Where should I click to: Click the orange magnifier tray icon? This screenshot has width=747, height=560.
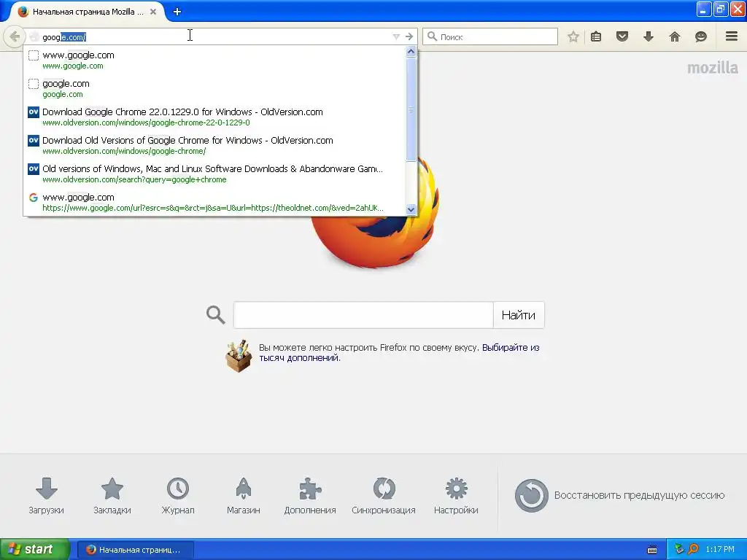tap(693, 549)
